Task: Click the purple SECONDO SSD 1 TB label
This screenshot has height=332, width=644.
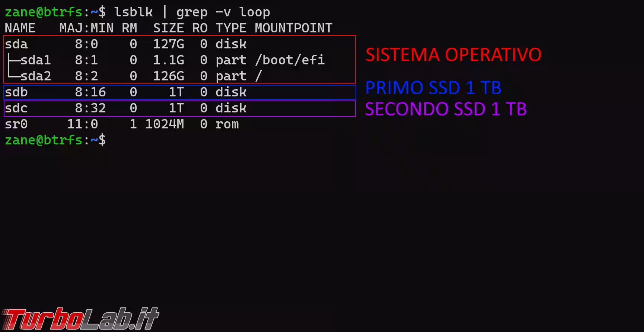Action: tap(446, 109)
